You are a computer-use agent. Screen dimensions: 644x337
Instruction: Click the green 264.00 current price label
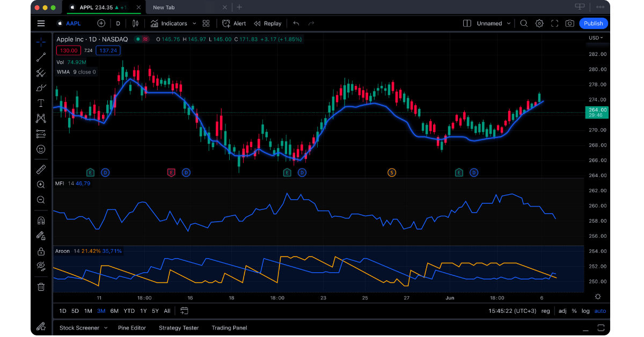coord(597,112)
